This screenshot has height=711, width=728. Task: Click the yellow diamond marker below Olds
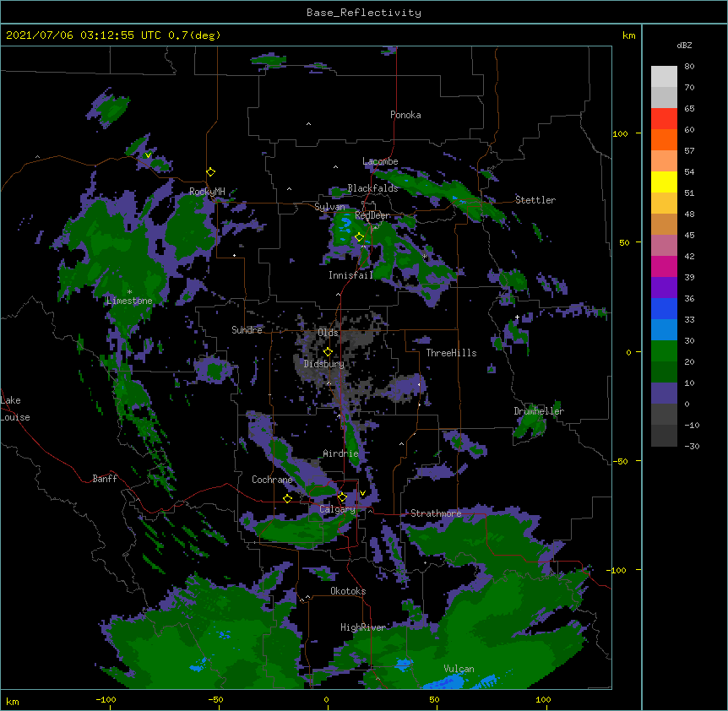pos(328,352)
